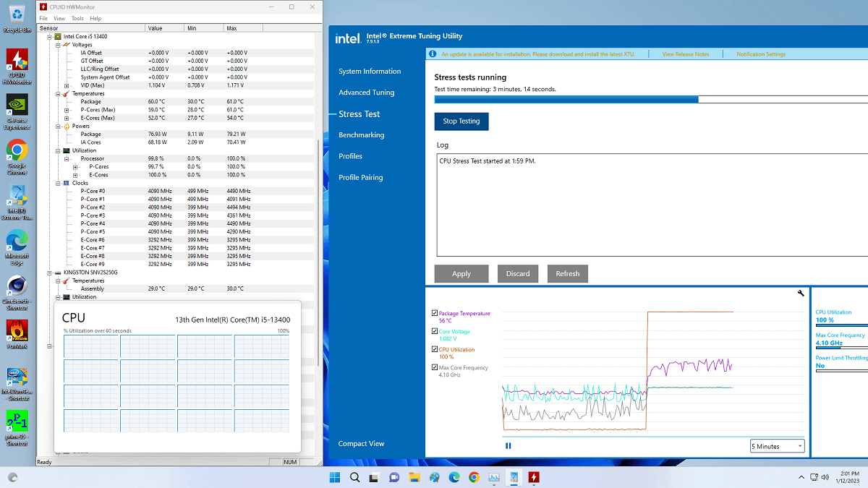The width and height of the screenshot is (868, 488).
Task: Open the Tools menu in HWMonitor
Action: pos(77,18)
